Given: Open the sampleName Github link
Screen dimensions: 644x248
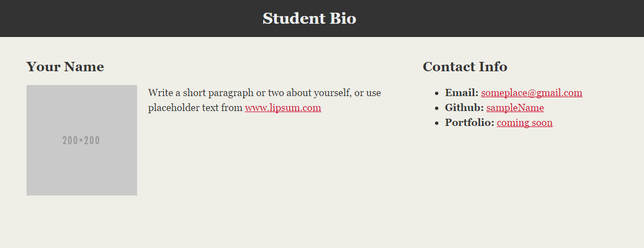Looking at the screenshot, I should click(515, 108).
